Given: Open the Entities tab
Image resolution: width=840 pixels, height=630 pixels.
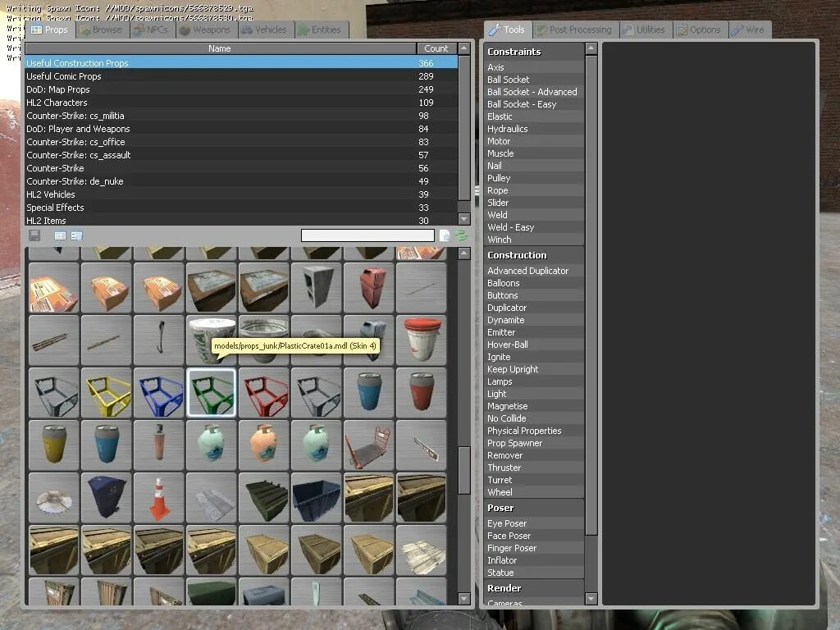Looking at the screenshot, I should click(321, 30).
